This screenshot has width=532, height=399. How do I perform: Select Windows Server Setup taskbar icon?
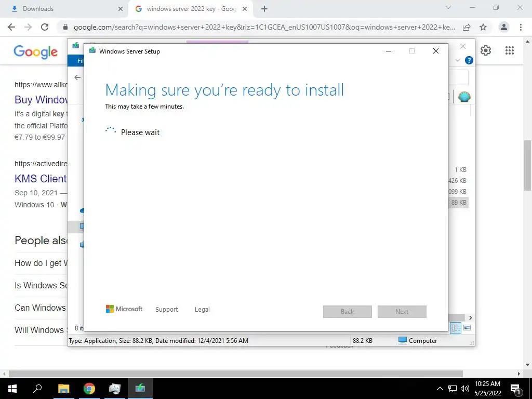pyautogui.click(x=140, y=389)
